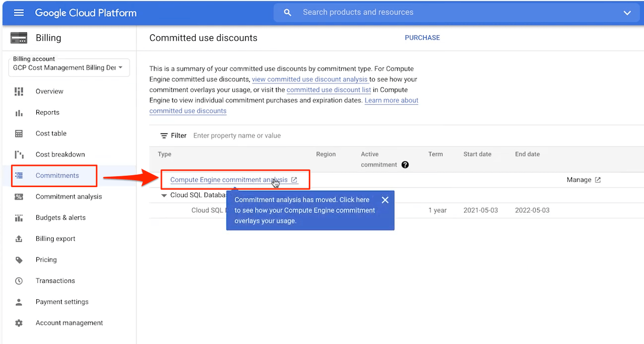This screenshot has width=644, height=344.
Task: Collapse the Cloud SQL Database group
Action: (x=164, y=196)
